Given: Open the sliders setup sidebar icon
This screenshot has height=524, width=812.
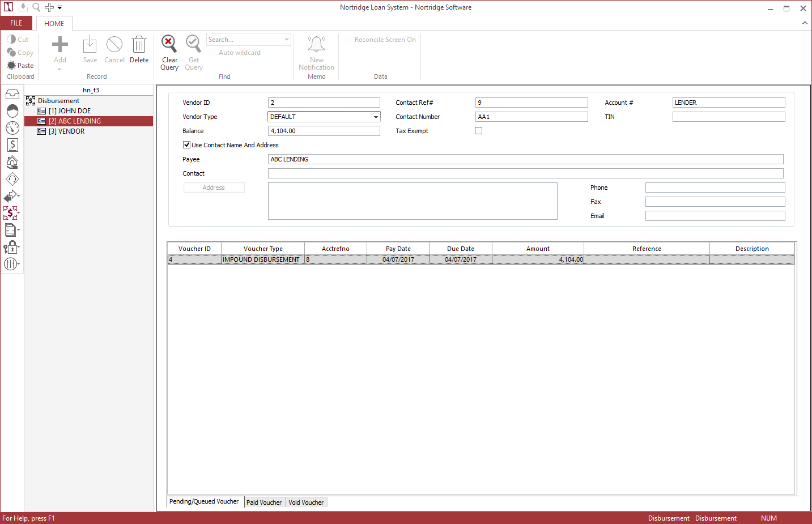Looking at the screenshot, I should 11,264.
